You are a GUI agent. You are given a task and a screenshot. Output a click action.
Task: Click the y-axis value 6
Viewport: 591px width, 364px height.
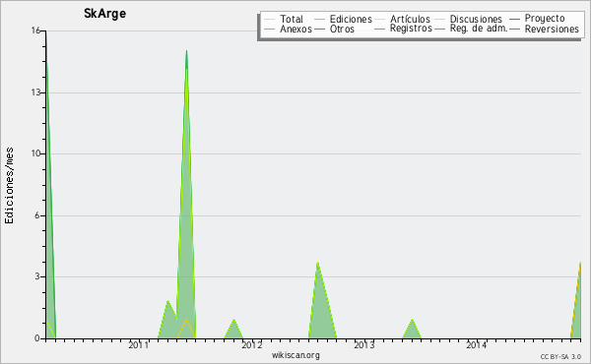[x=37, y=215]
